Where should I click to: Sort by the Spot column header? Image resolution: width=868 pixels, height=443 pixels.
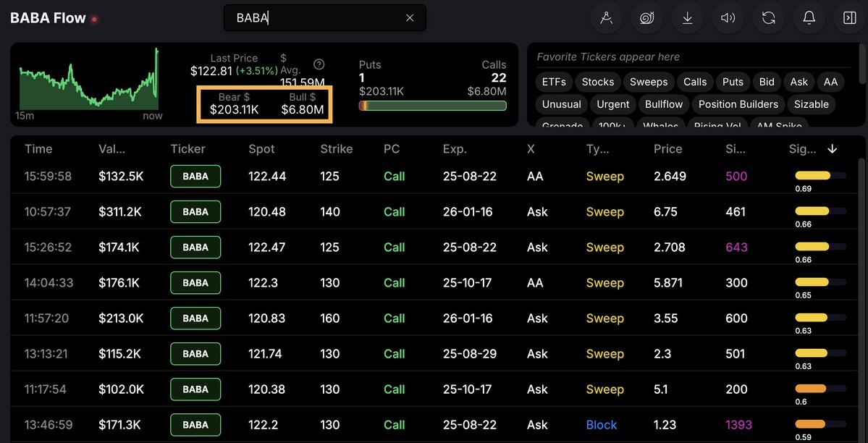coord(261,149)
